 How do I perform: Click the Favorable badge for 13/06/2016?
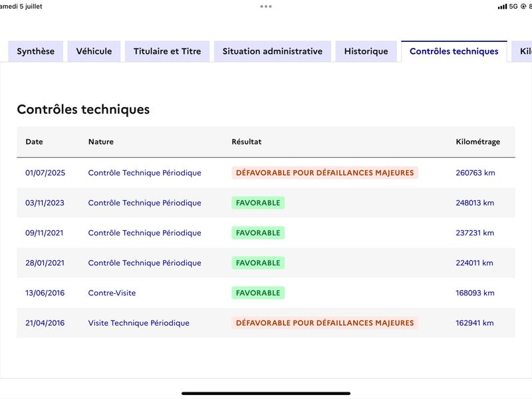click(258, 293)
